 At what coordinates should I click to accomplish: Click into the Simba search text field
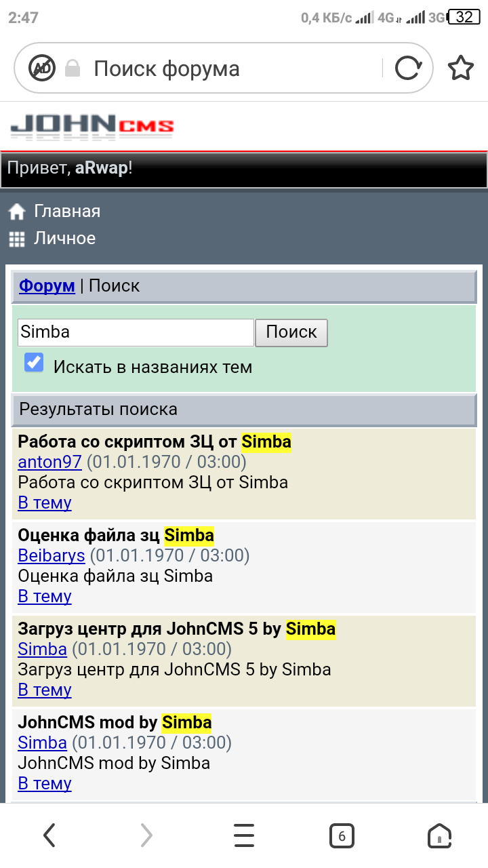pyautogui.click(x=136, y=332)
